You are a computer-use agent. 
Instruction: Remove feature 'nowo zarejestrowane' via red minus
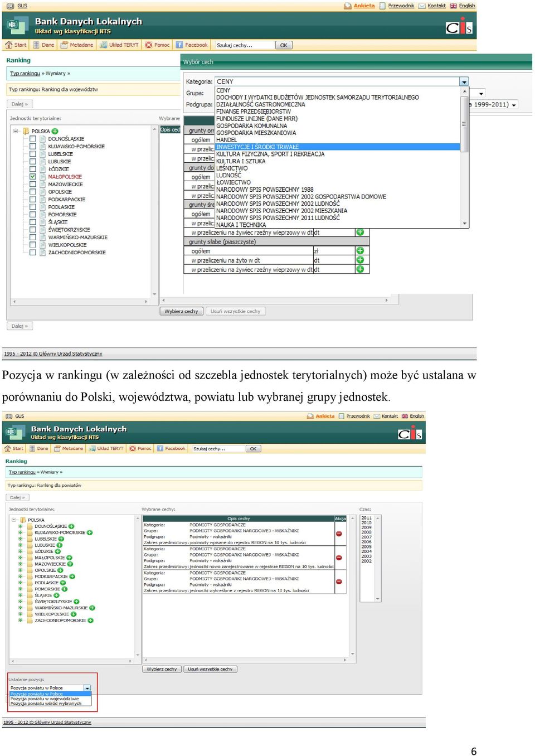[x=339, y=558]
